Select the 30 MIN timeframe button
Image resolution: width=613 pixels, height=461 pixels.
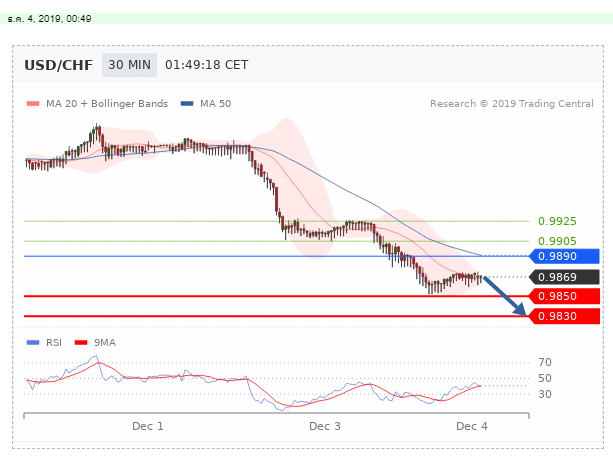coord(129,65)
